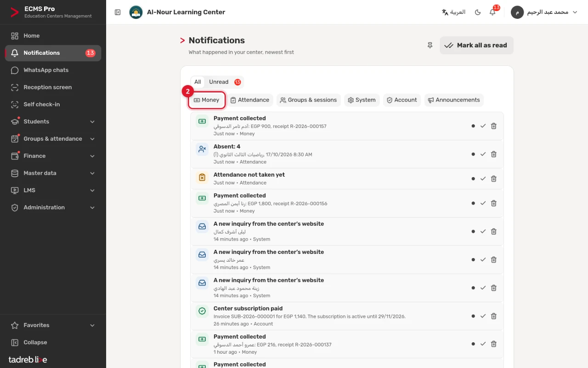Mark the Absent: 4 notification as read
Image resolution: width=588 pixels, height=368 pixels.
[483, 154]
